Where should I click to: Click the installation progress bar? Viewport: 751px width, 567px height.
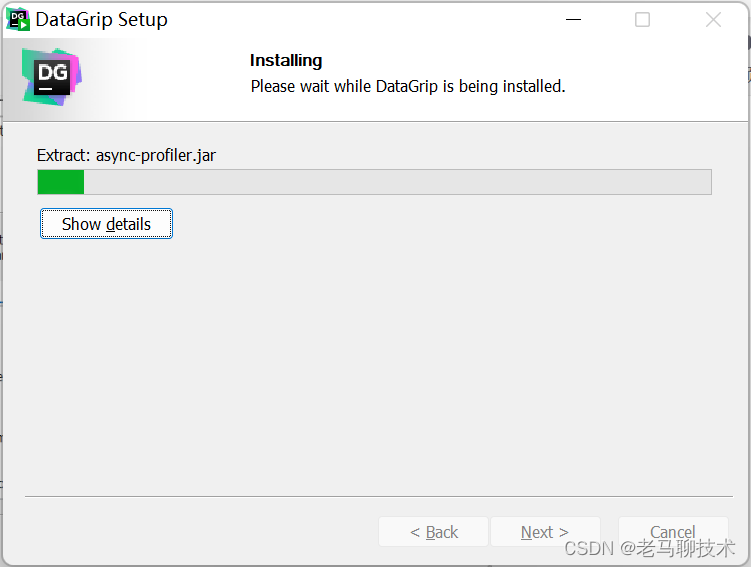(x=375, y=182)
